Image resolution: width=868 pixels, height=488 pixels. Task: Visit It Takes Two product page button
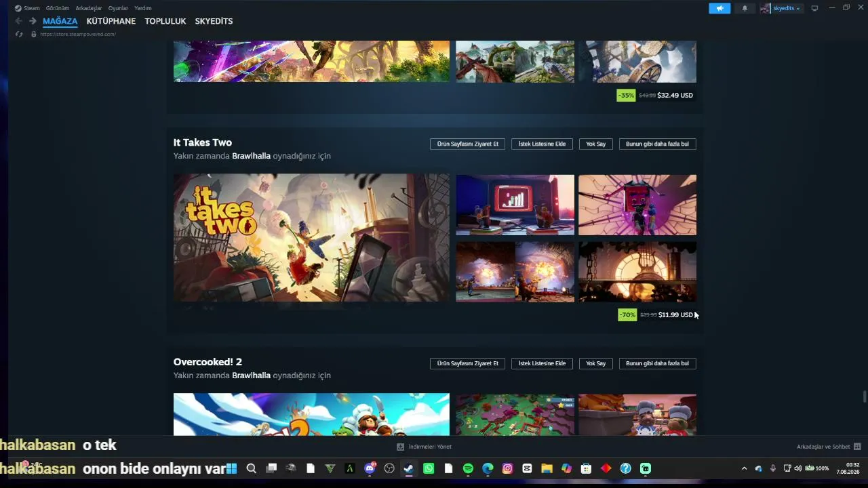coord(467,144)
